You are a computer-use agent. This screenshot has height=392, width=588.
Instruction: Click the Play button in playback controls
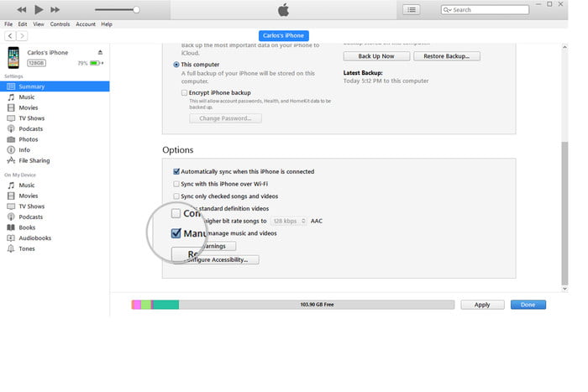(x=39, y=9)
